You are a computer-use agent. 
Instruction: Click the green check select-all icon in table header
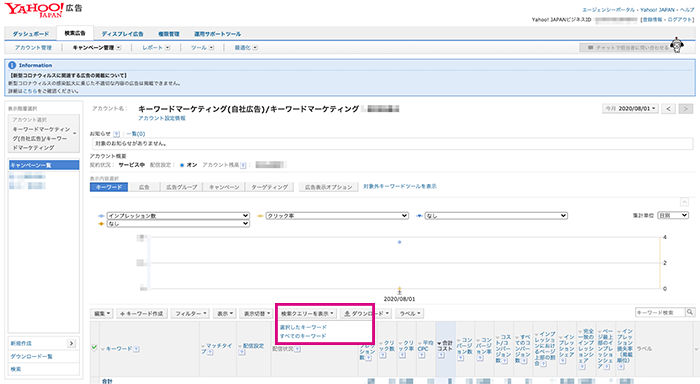tap(94, 347)
